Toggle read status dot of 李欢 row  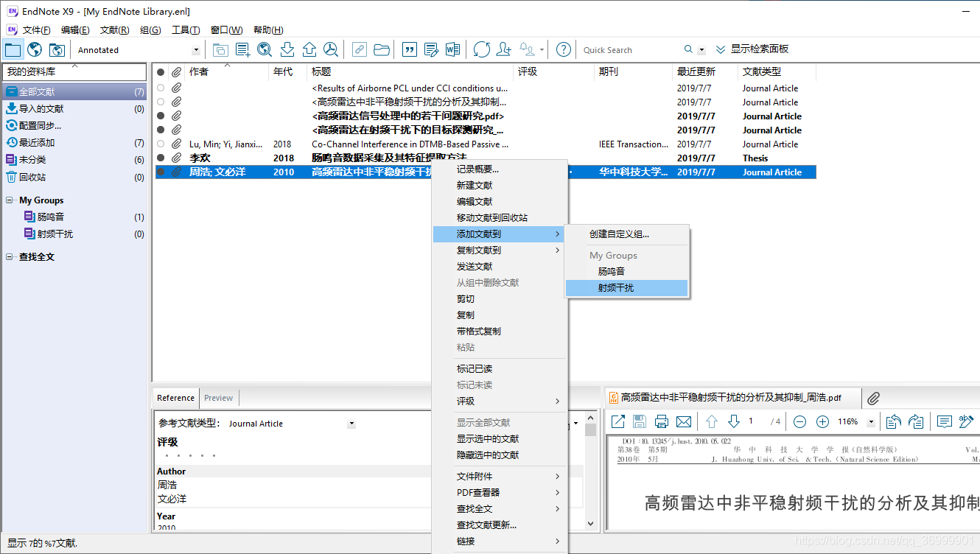click(x=161, y=158)
